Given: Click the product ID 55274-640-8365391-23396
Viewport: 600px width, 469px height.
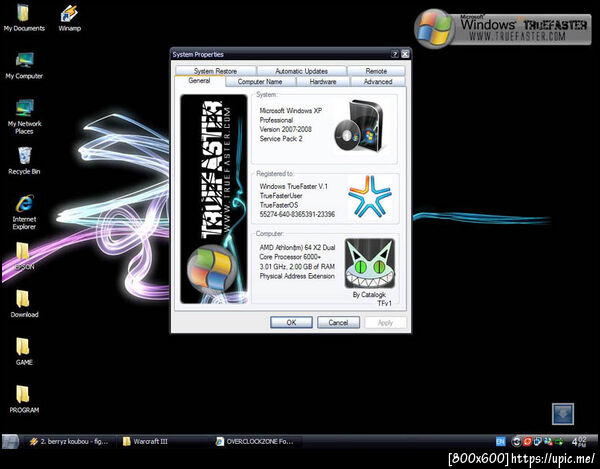Looking at the screenshot, I should 297,214.
